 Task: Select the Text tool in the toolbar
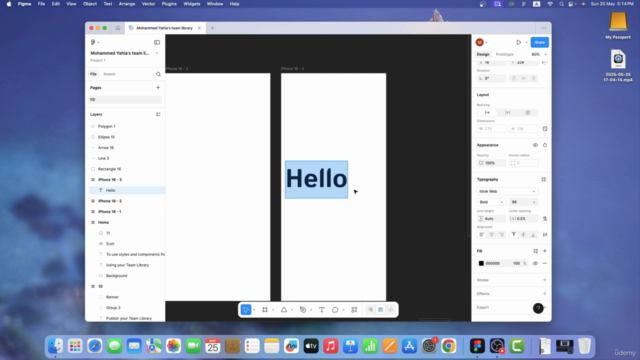point(322,310)
